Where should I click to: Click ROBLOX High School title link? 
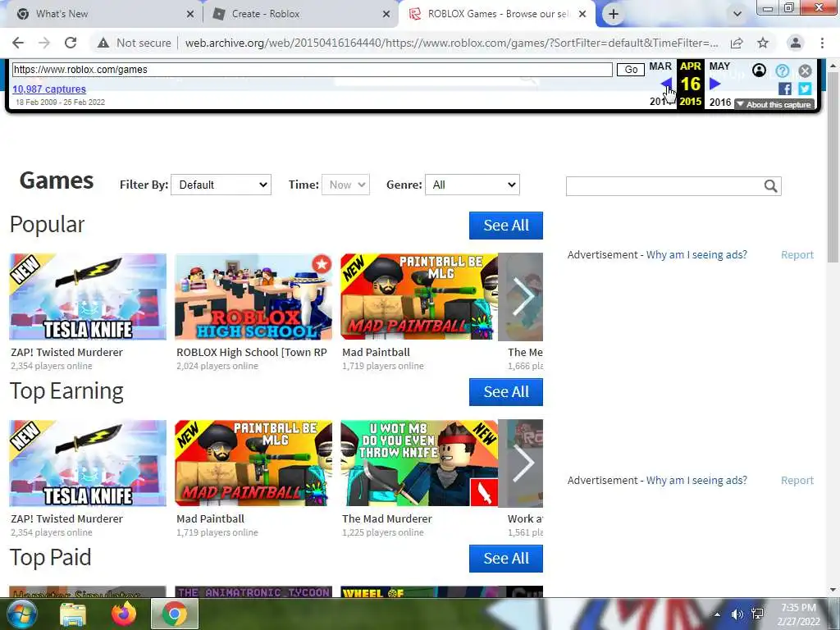click(x=252, y=353)
